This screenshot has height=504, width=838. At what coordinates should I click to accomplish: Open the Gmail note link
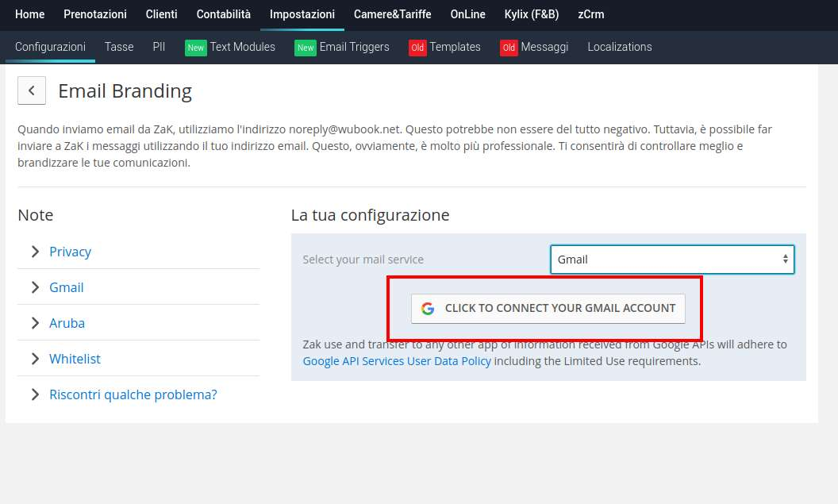click(x=67, y=287)
